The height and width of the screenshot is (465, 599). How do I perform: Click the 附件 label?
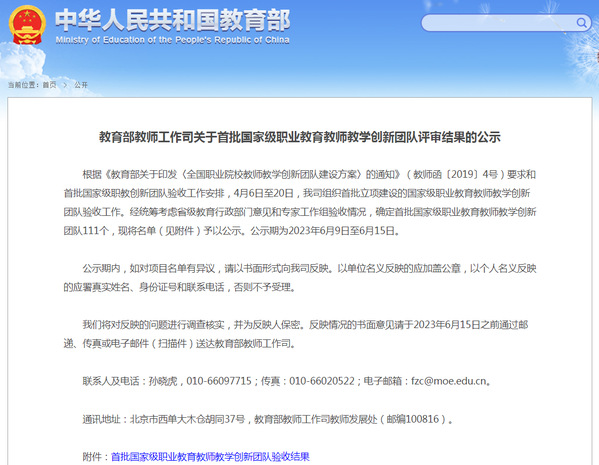(92, 457)
